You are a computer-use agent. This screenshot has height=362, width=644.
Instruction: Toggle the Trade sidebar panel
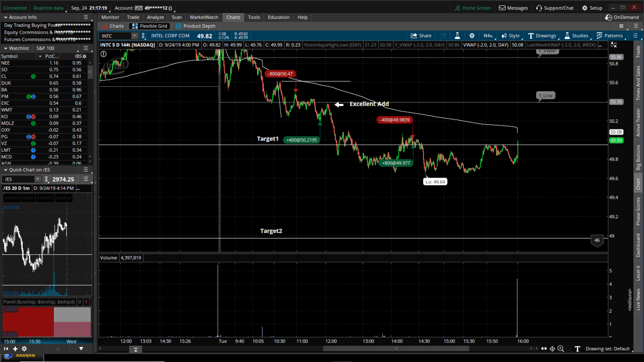(x=638, y=51)
